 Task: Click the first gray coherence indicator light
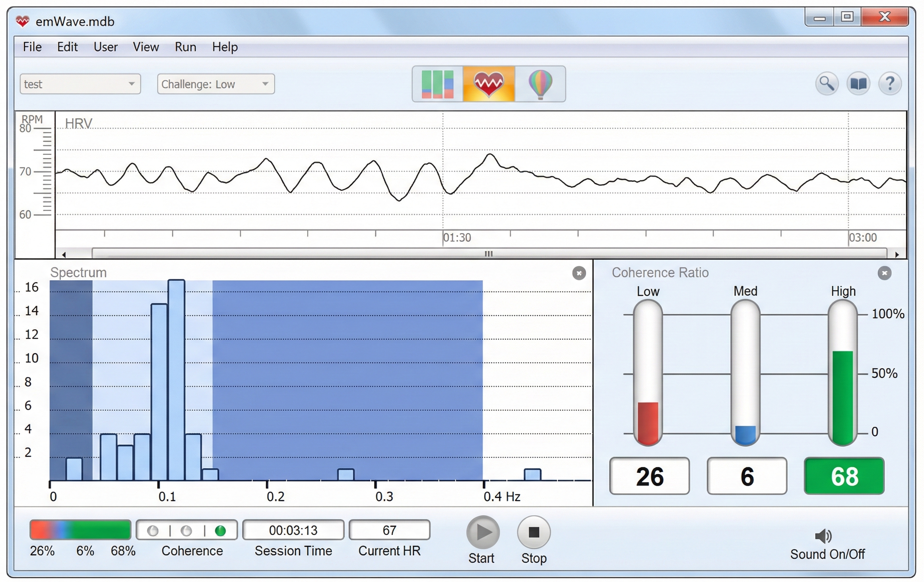pyautogui.click(x=153, y=531)
